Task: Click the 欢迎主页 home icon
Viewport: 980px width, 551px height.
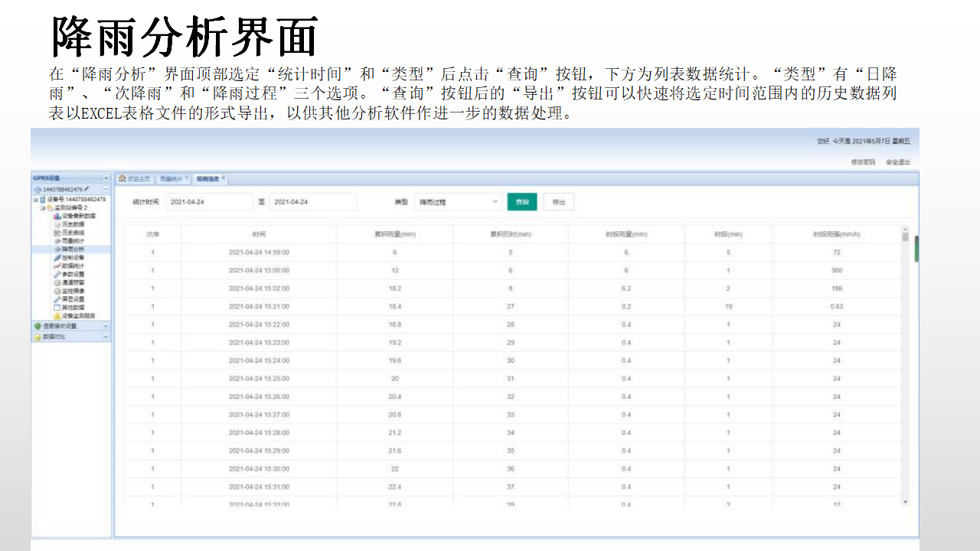Action: pos(122,179)
